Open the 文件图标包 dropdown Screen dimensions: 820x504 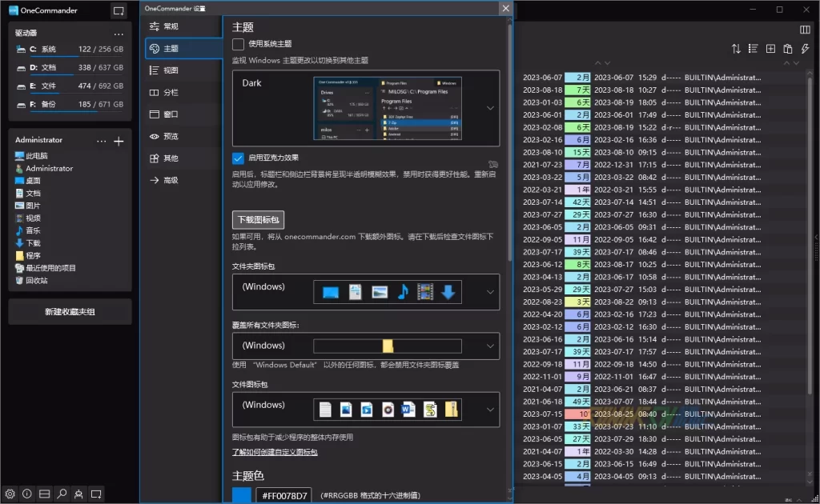point(490,409)
